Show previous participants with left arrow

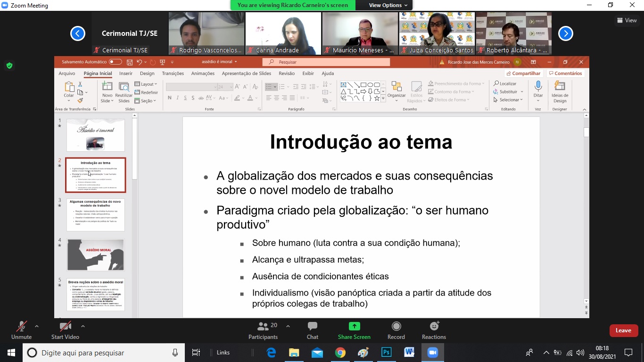[78, 33]
